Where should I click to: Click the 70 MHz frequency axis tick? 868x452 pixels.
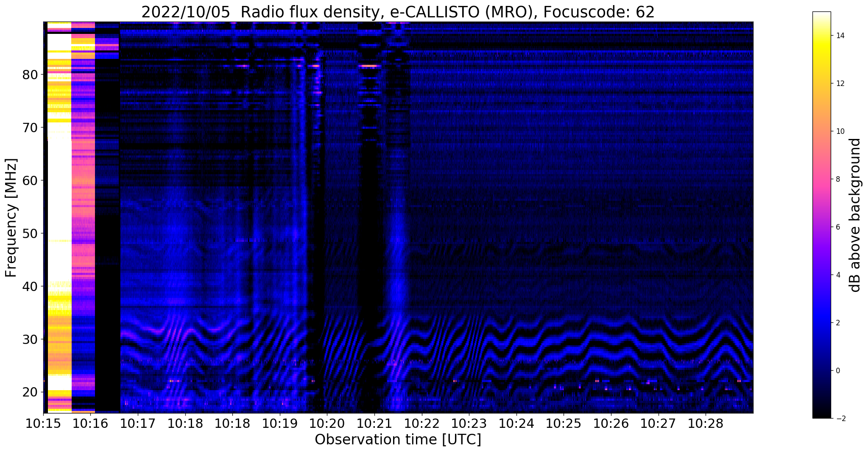pos(30,127)
